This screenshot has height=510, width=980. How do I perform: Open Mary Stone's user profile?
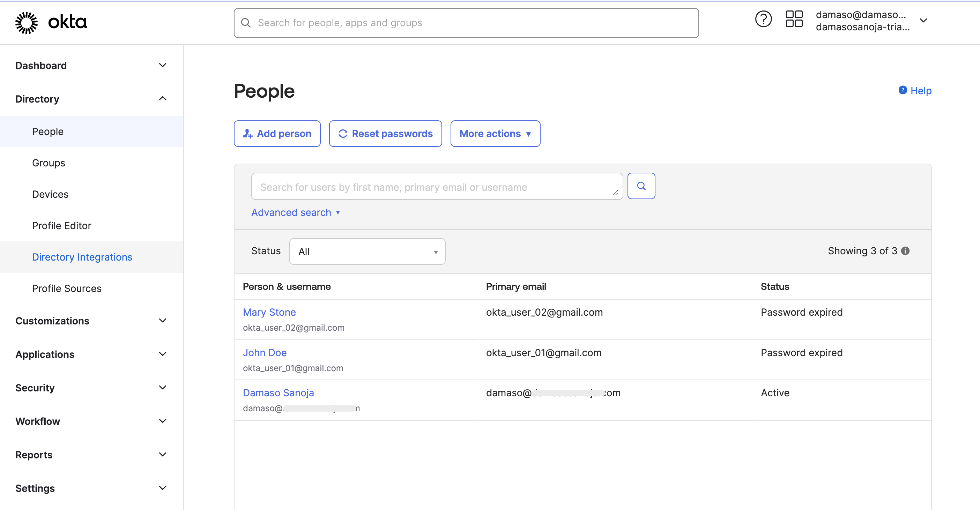pyautogui.click(x=269, y=312)
